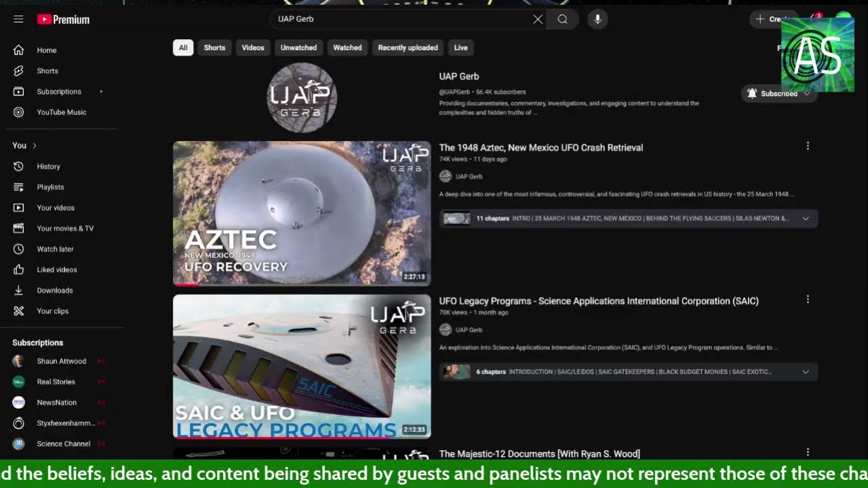Image resolution: width=868 pixels, height=488 pixels.
Task: Open Your movies & TV icon
Action: click(x=19, y=228)
